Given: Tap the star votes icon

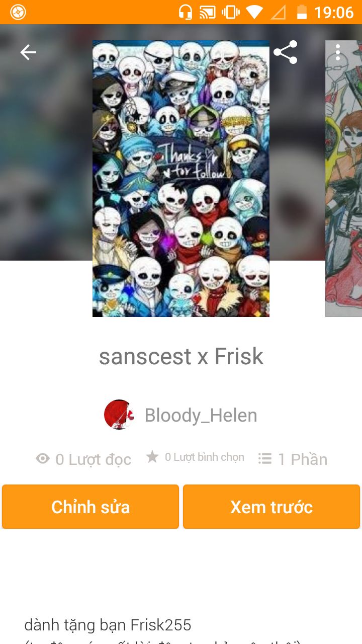Looking at the screenshot, I should (152, 457).
